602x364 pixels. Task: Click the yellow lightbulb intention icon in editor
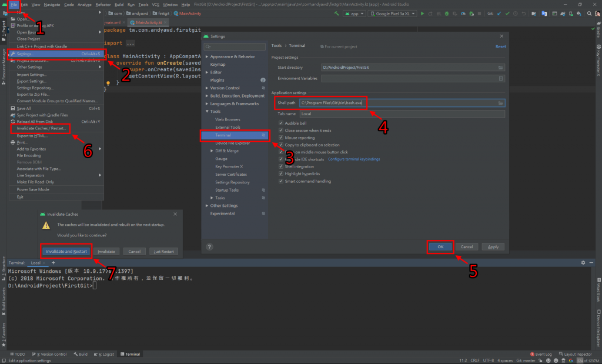pyautogui.click(x=108, y=83)
